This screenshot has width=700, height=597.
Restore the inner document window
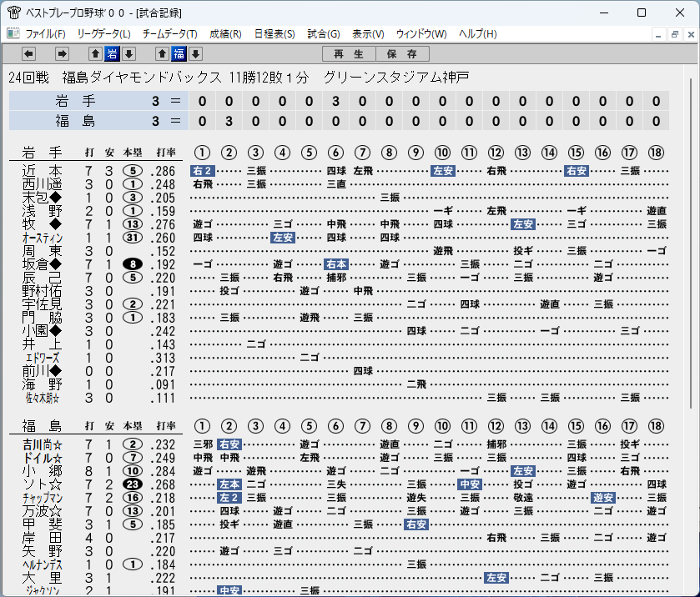pyautogui.click(x=675, y=34)
